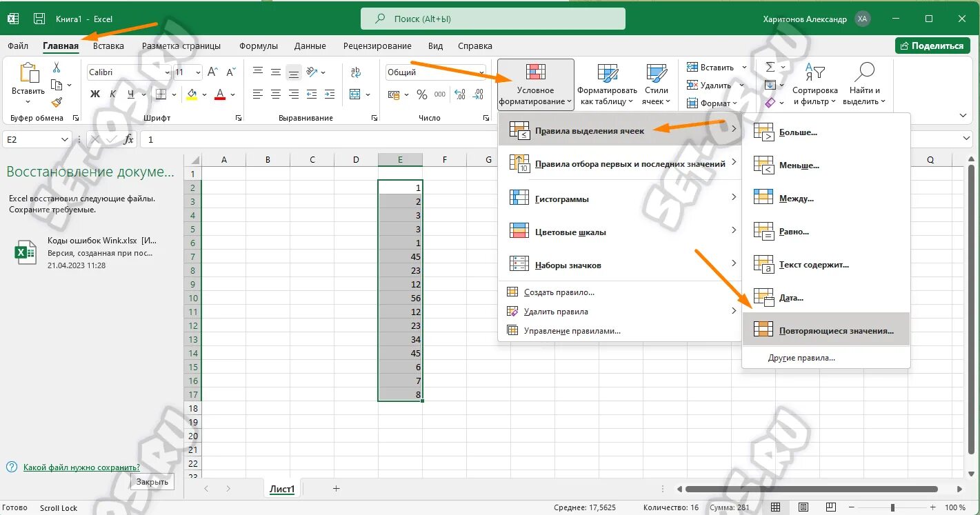Click increase decimal icon
Viewport: 980px width, 515px height.
click(459, 94)
